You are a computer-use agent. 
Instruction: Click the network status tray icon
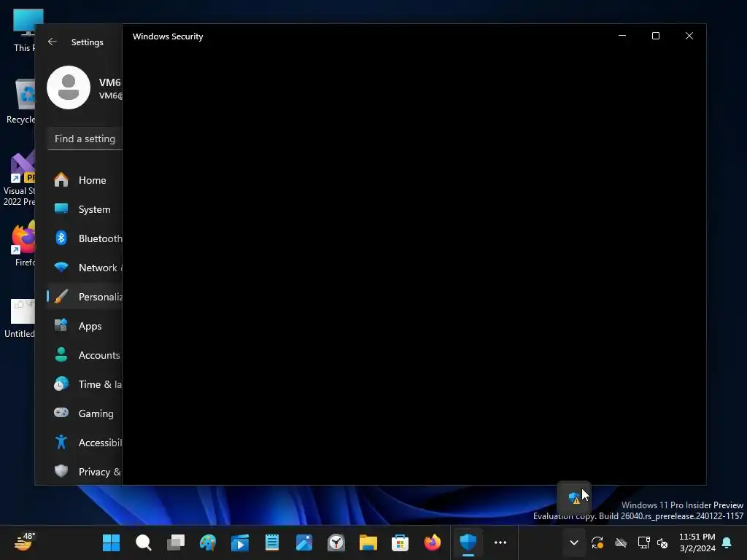coord(643,542)
